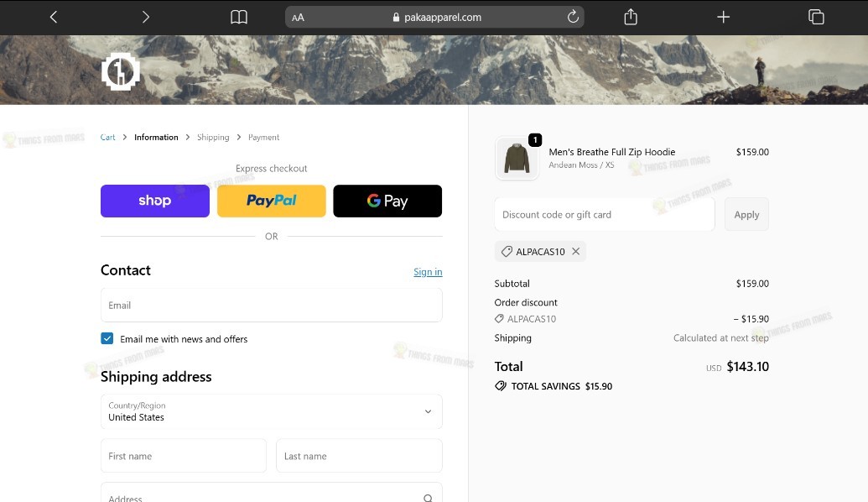Image resolution: width=868 pixels, height=502 pixels.
Task: Tap the AA reader text-size control
Action: click(298, 18)
